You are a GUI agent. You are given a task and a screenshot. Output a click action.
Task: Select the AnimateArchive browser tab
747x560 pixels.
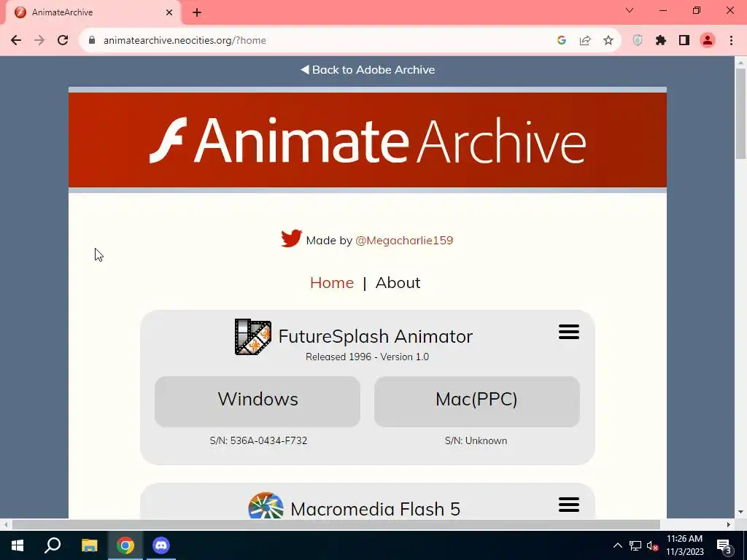tap(93, 12)
